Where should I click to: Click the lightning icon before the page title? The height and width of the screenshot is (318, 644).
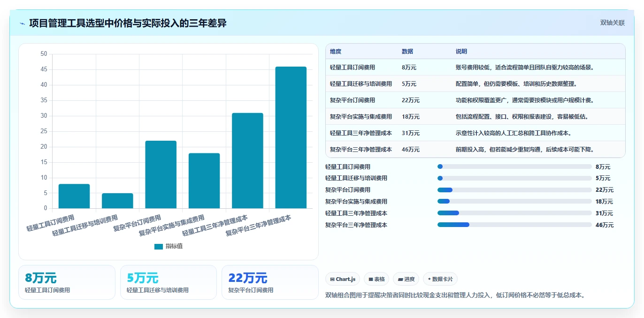point(22,23)
